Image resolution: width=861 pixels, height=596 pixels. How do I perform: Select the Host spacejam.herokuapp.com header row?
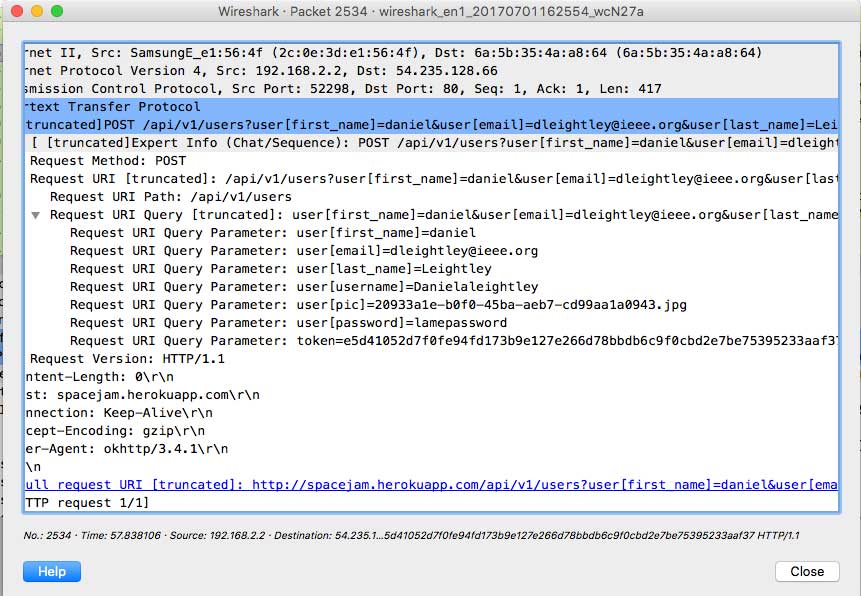pyautogui.click(x=432, y=395)
